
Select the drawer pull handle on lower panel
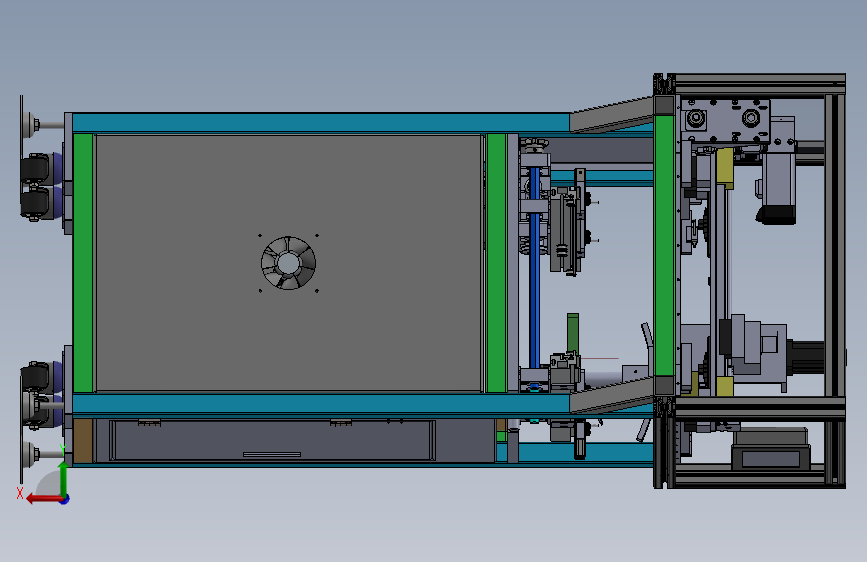pyautogui.click(x=271, y=455)
